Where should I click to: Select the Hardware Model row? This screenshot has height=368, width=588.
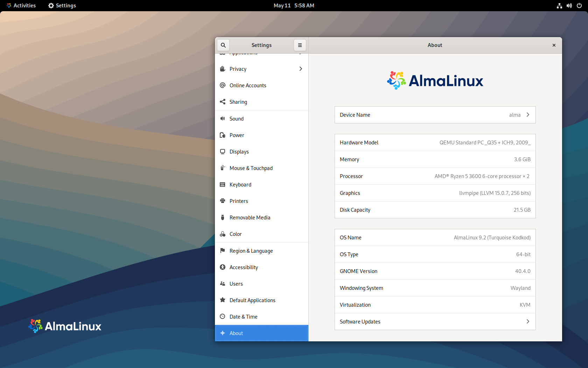(x=435, y=143)
